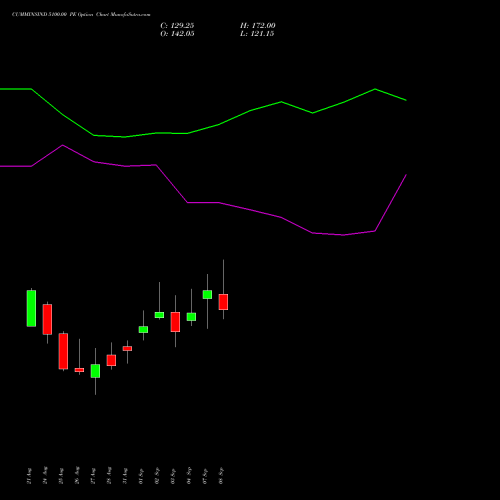The width and height of the screenshot is (500, 500).
Task: Select the small red candle for 31 Aug
Action: (127, 348)
